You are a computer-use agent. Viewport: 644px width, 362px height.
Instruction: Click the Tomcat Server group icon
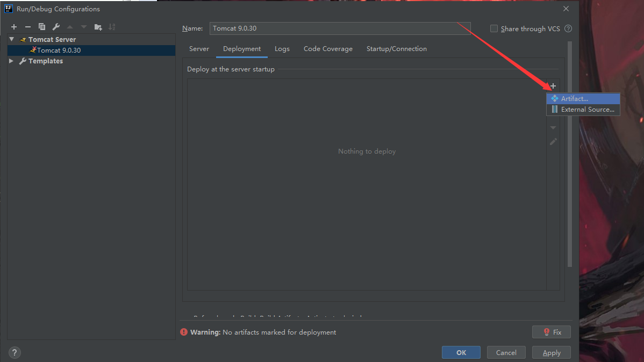pyautogui.click(x=23, y=39)
